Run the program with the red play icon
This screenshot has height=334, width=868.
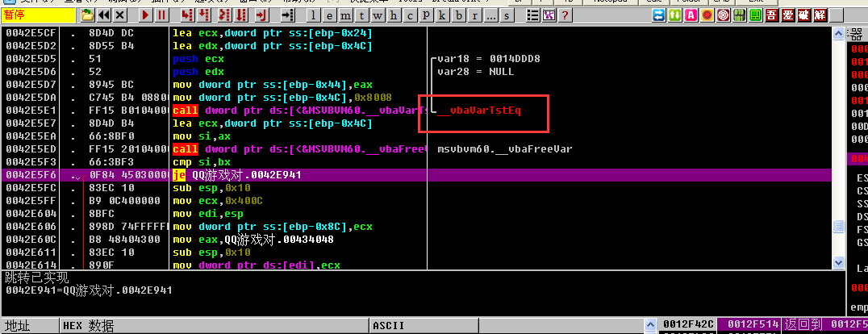[x=145, y=15]
